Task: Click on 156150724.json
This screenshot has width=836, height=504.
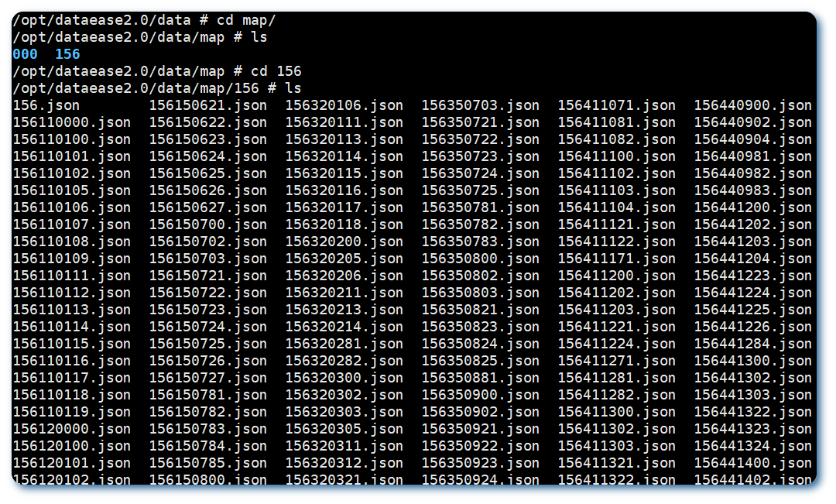Action: tap(208, 327)
